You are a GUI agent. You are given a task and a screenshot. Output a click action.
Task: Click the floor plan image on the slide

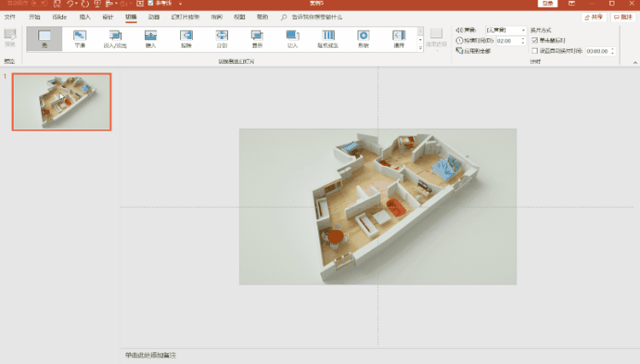378,206
